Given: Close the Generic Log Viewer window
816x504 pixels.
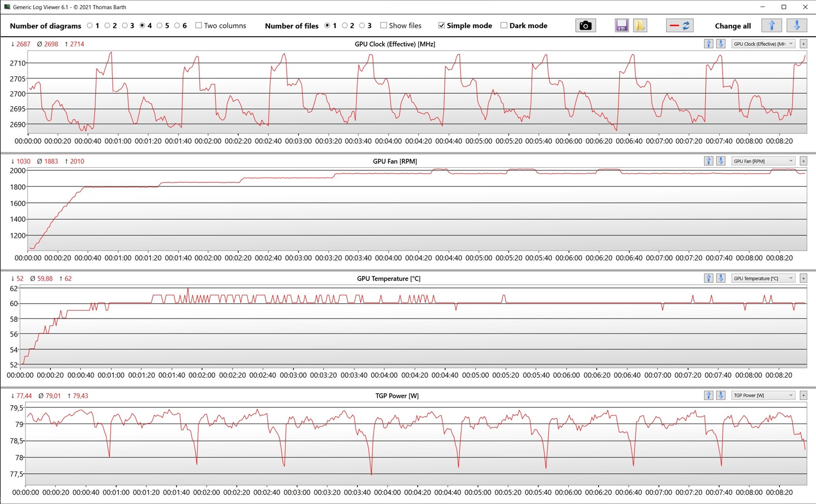Looking at the screenshot, I should [x=805, y=7].
